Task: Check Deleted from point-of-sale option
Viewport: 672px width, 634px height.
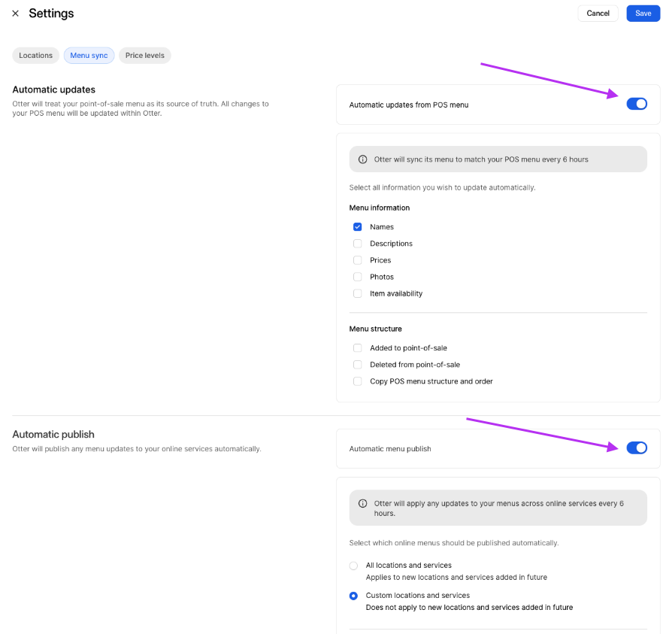Action: click(358, 365)
